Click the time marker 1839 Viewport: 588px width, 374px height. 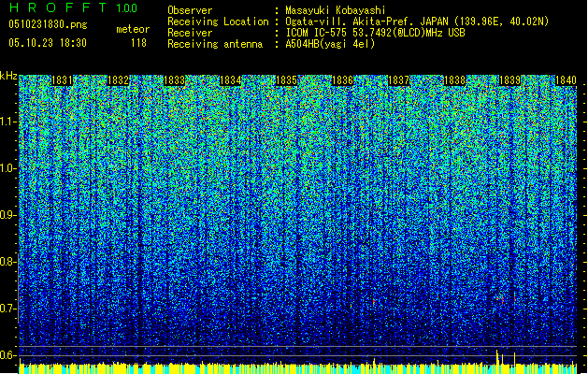[x=510, y=80]
